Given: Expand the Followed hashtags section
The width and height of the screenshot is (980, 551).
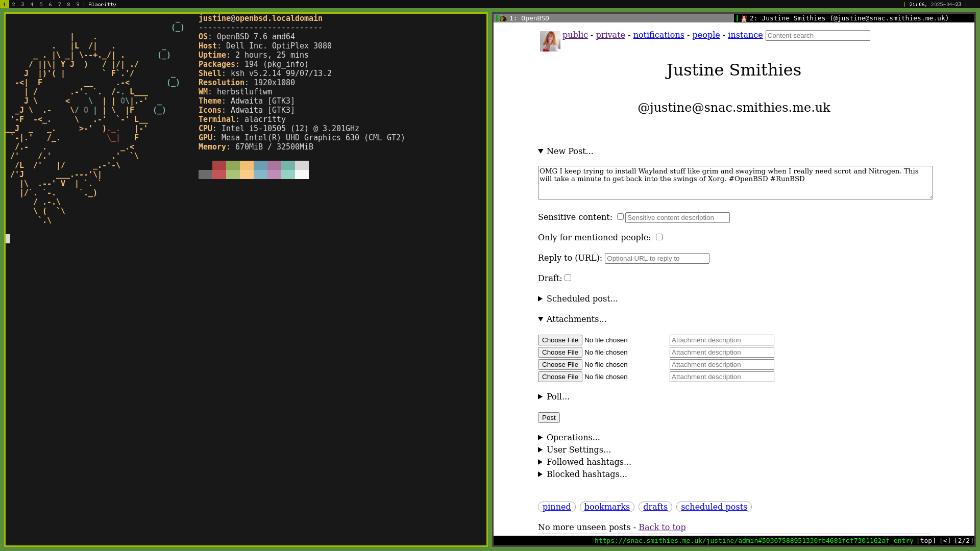Looking at the screenshot, I should pyautogui.click(x=584, y=462).
